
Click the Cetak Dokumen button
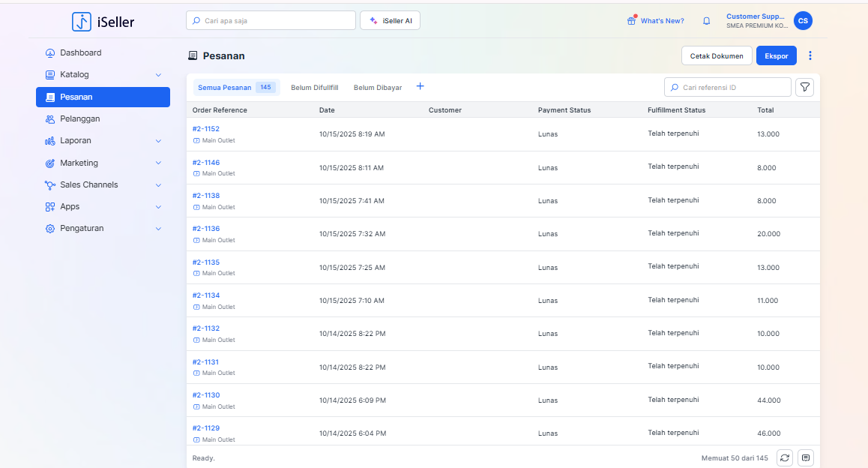pos(717,56)
